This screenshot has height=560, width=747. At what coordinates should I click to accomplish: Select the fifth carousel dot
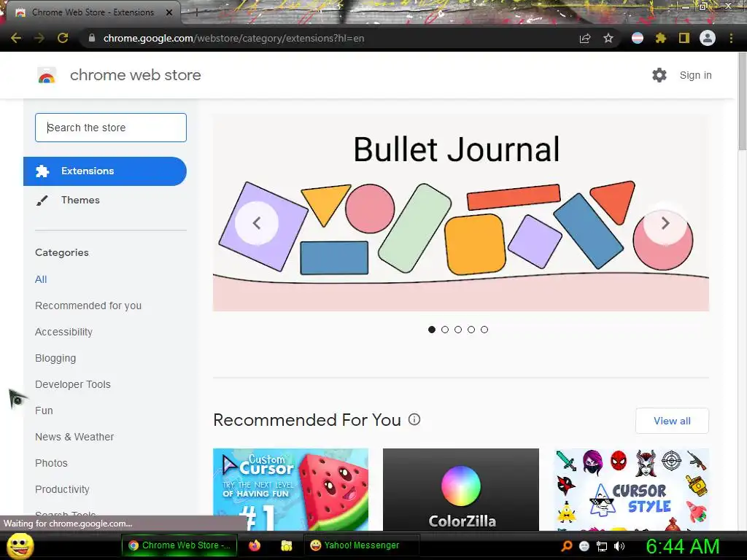[x=484, y=330]
